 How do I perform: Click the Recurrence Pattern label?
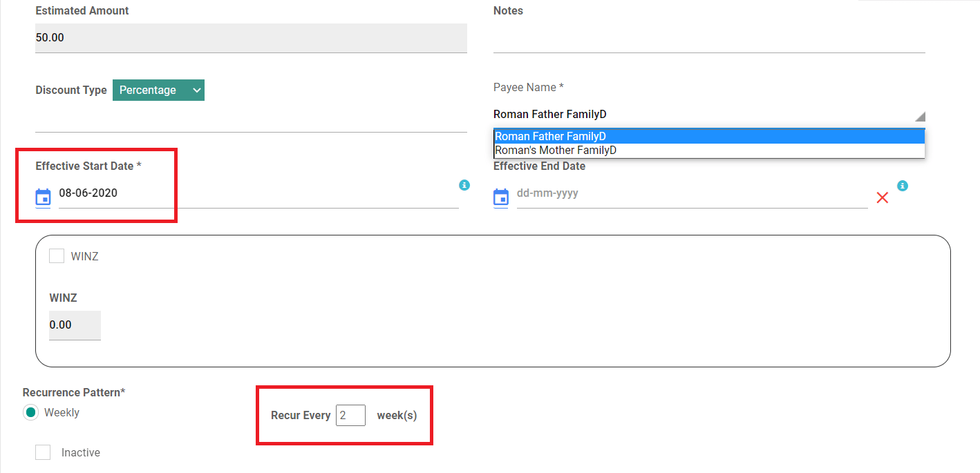73,392
